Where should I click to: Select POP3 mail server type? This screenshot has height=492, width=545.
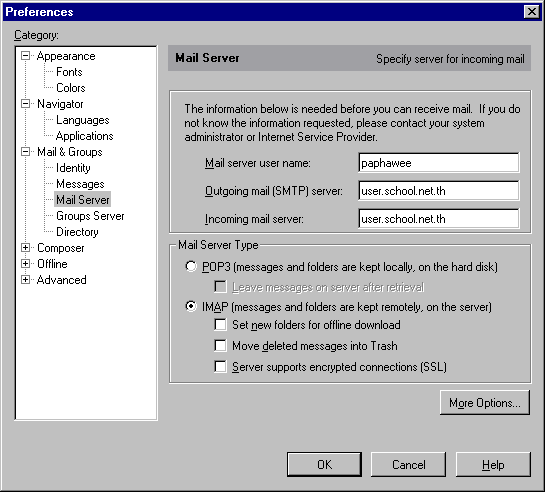click(x=191, y=266)
